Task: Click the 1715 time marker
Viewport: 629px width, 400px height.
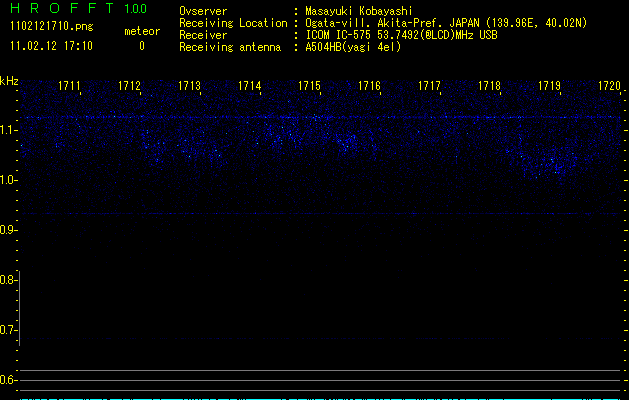Action: click(309, 86)
